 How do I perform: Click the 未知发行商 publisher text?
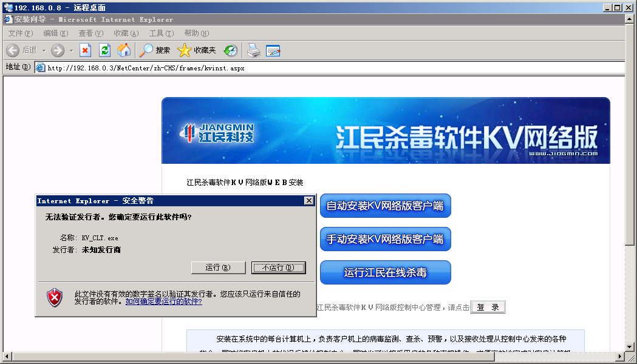pos(101,249)
